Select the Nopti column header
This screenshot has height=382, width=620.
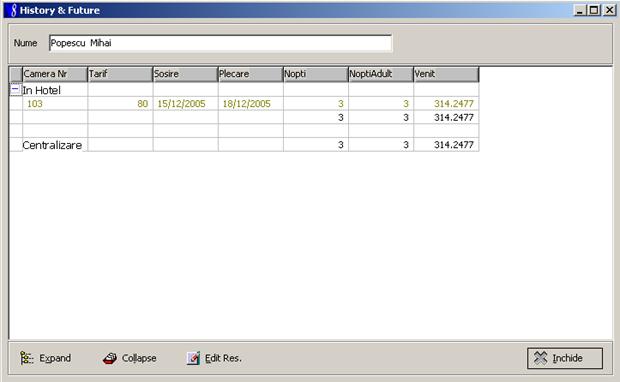click(x=316, y=74)
